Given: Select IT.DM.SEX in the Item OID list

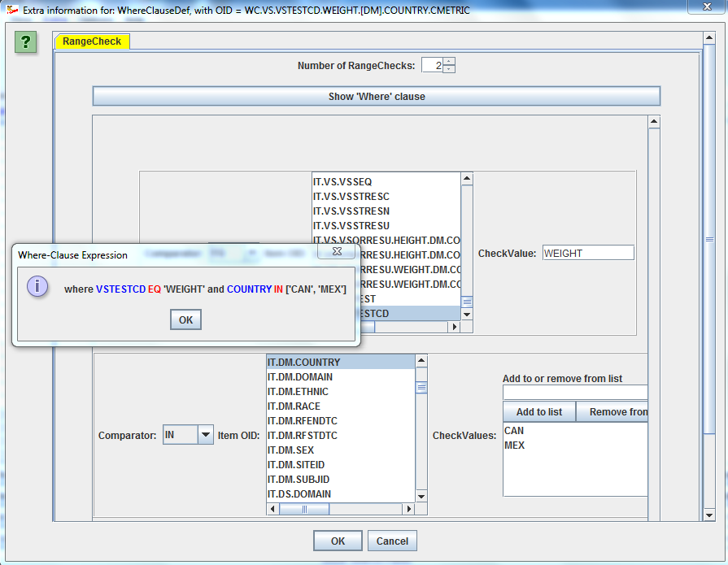Looking at the screenshot, I should pyautogui.click(x=340, y=450).
